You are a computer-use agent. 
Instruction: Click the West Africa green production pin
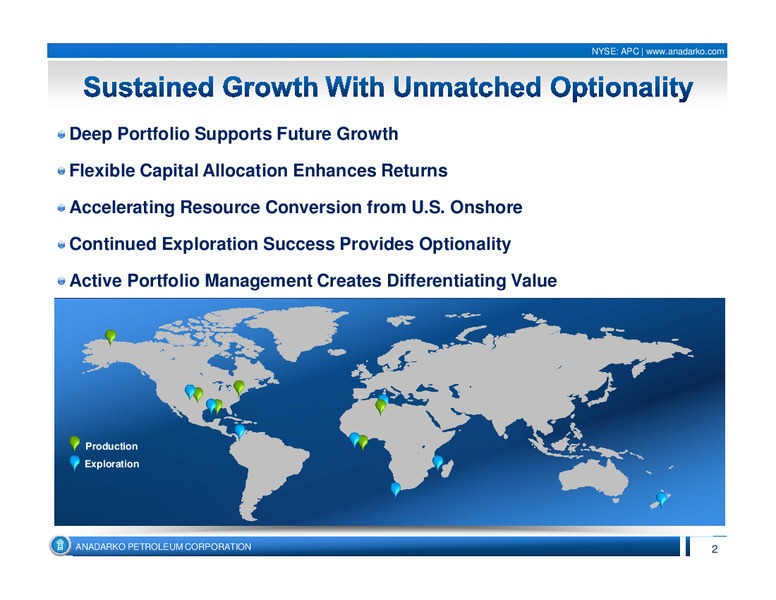(363, 442)
